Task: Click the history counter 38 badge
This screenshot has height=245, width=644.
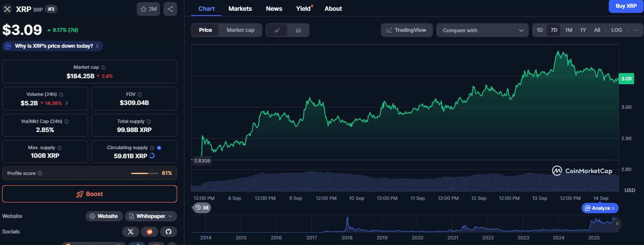Action: [202, 208]
